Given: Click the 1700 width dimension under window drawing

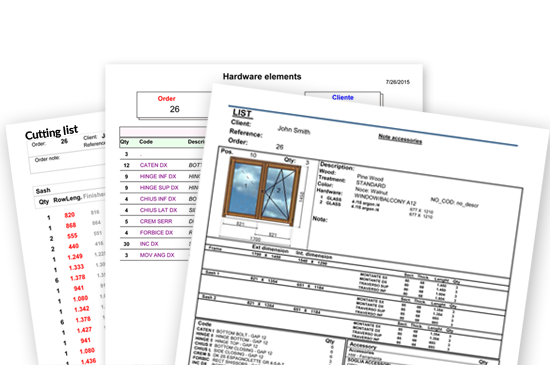Looking at the screenshot, I should click(x=255, y=239).
